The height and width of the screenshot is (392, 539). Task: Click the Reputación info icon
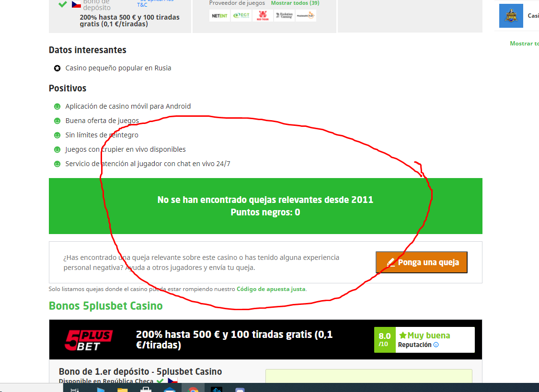click(436, 345)
